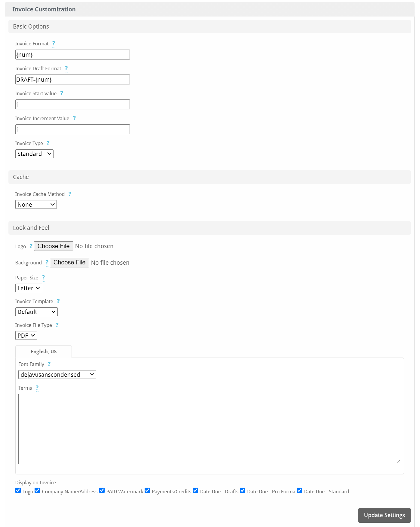
Task: Toggle the Company Name/Address checkbox
Action: click(x=37, y=491)
